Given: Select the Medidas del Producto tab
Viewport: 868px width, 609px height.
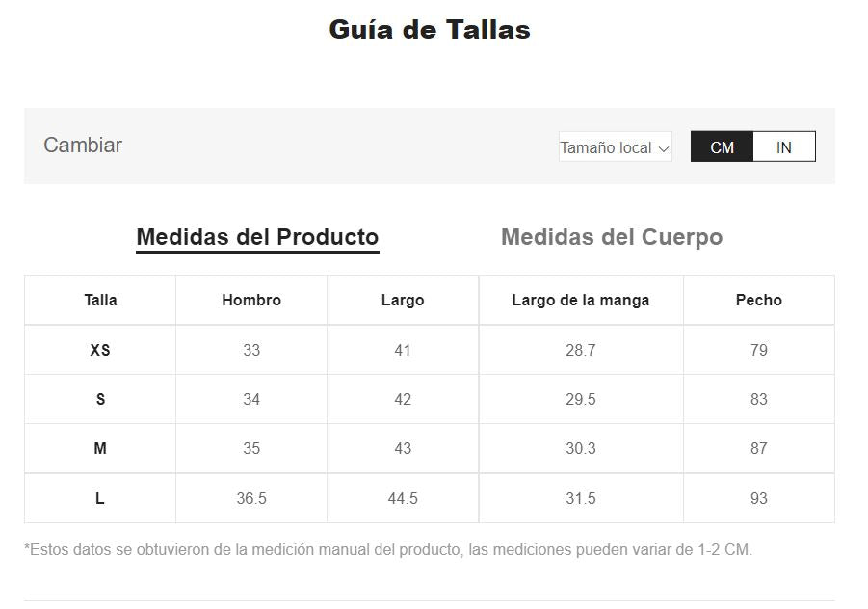Looking at the screenshot, I should pyautogui.click(x=257, y=237).
